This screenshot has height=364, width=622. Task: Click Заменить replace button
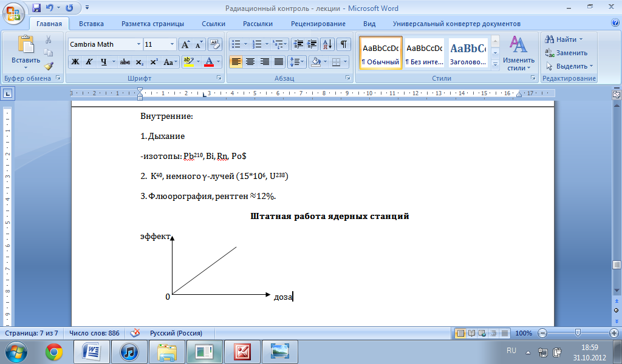[x=566, y=53]
